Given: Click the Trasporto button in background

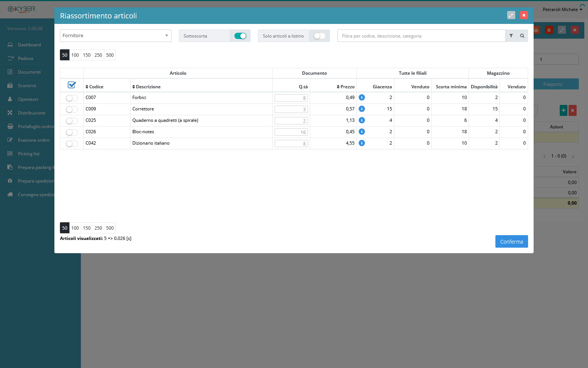Looking at the screenshot, I should pyautogui.click(x=556, y=84).
